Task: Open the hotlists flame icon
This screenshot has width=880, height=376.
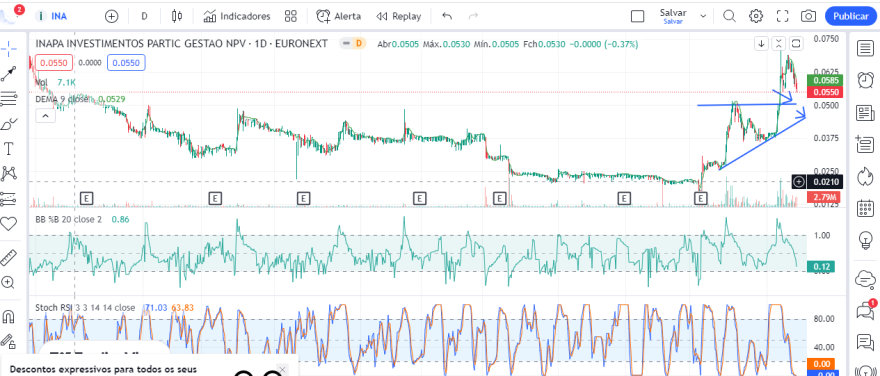Action: point(865,177)
